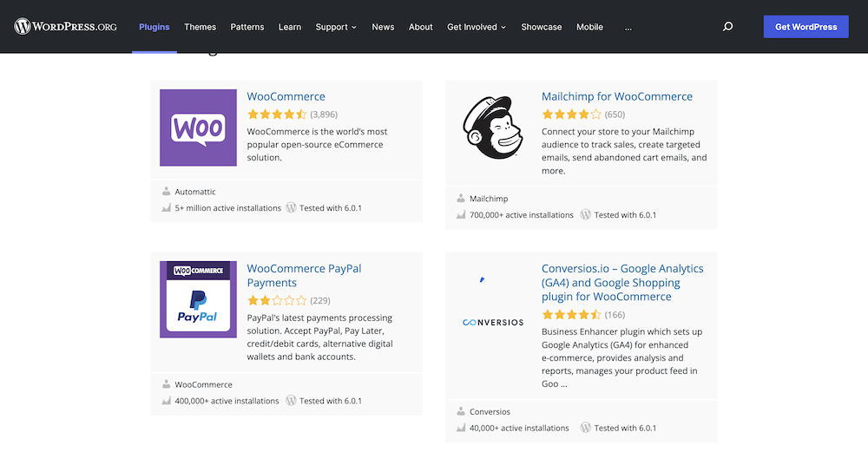Open Mailchimp for WooCommerce title link
This screenshot has height=452, width=868.
click(x=616, y=96)
